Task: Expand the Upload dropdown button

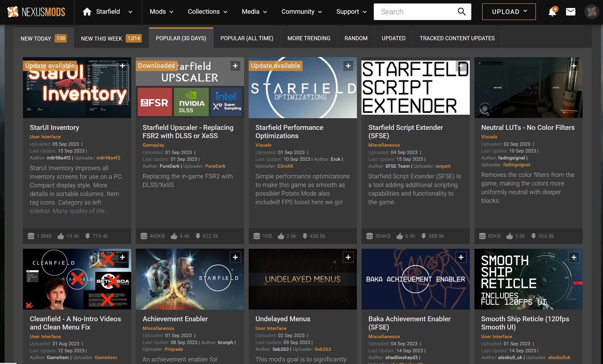Action: [509, 12]
